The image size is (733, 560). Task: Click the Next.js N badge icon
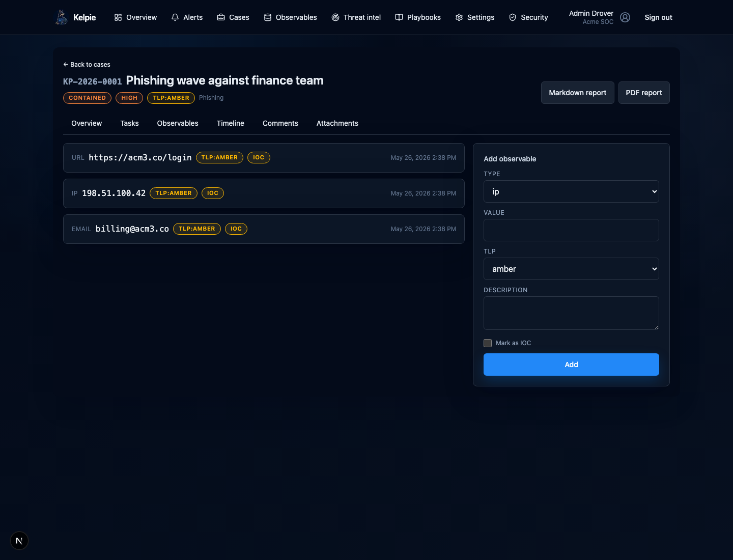(x=19, y=541)
